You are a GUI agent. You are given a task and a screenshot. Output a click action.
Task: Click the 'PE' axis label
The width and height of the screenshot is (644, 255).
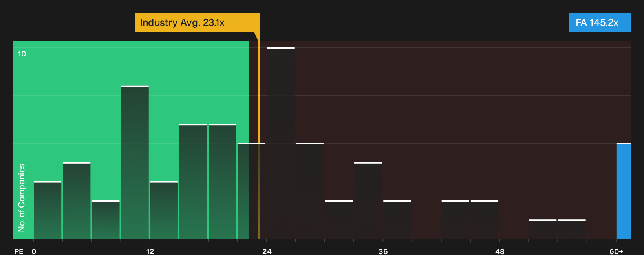(x=19, y=251)
